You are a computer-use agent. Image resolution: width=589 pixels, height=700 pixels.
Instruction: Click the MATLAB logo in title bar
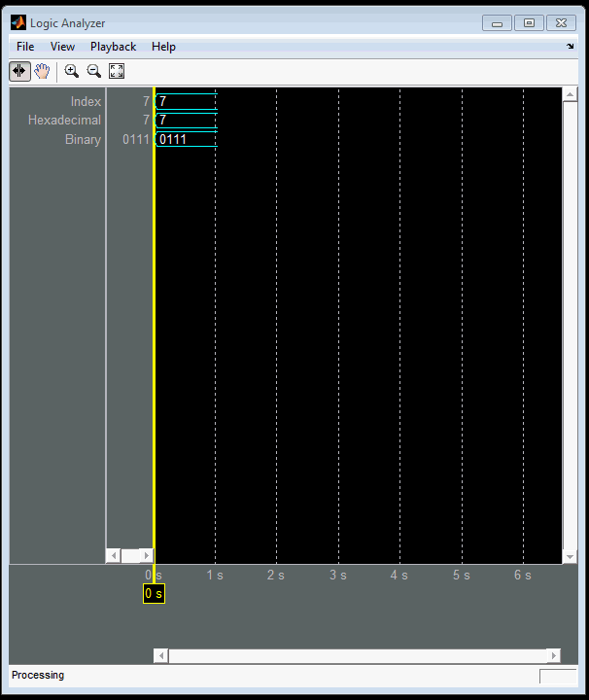17,23
